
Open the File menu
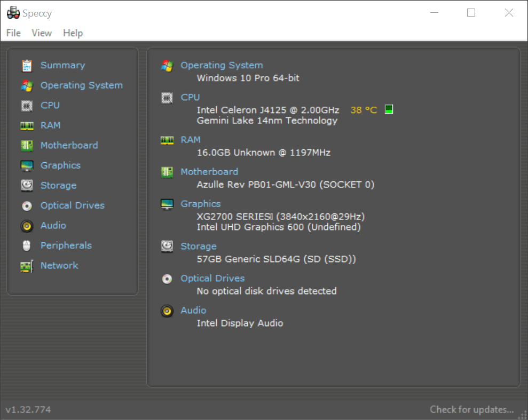(13, 33)
